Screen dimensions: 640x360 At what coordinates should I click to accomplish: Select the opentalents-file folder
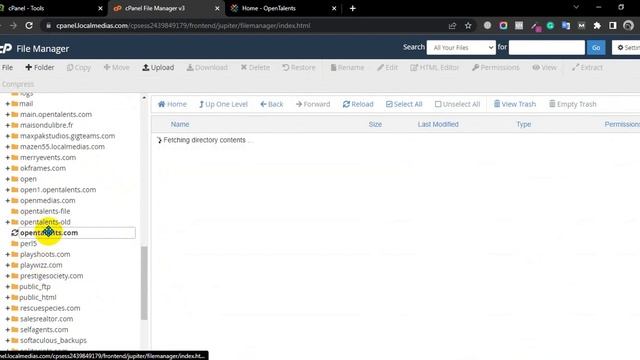coord(45,211)
